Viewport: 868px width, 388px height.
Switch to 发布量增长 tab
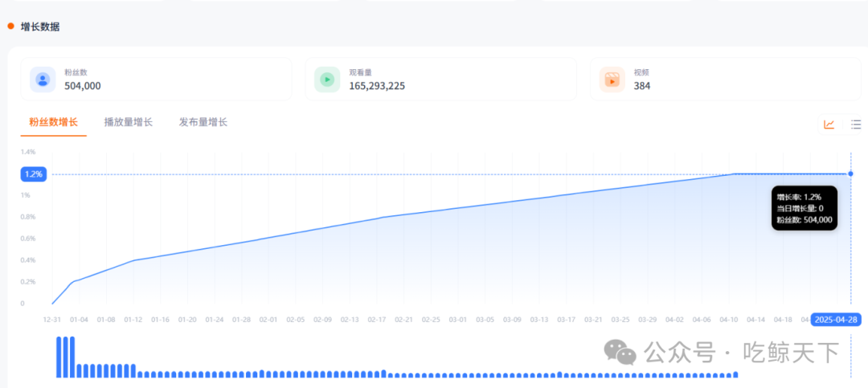pyautogui.click(x=203, y=122)
